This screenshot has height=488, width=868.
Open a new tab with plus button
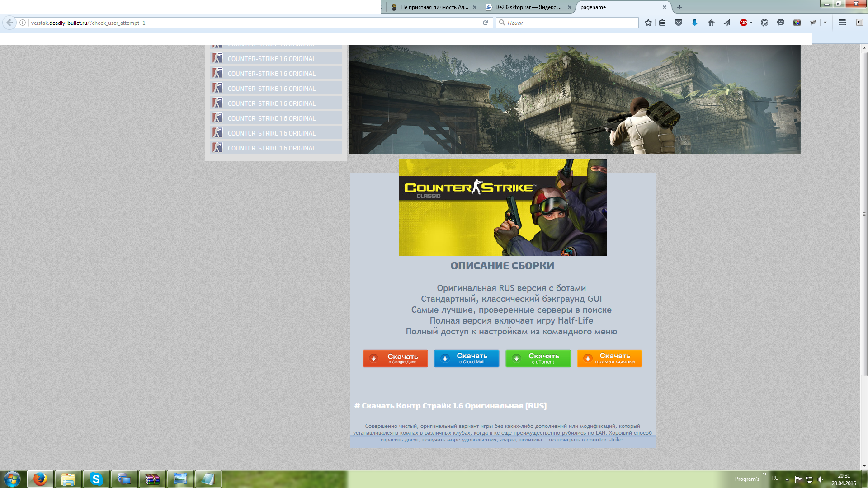tap(679, 7)
